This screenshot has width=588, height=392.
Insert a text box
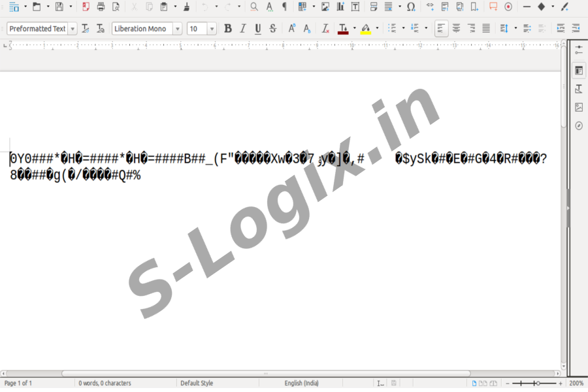coord(355,7)
